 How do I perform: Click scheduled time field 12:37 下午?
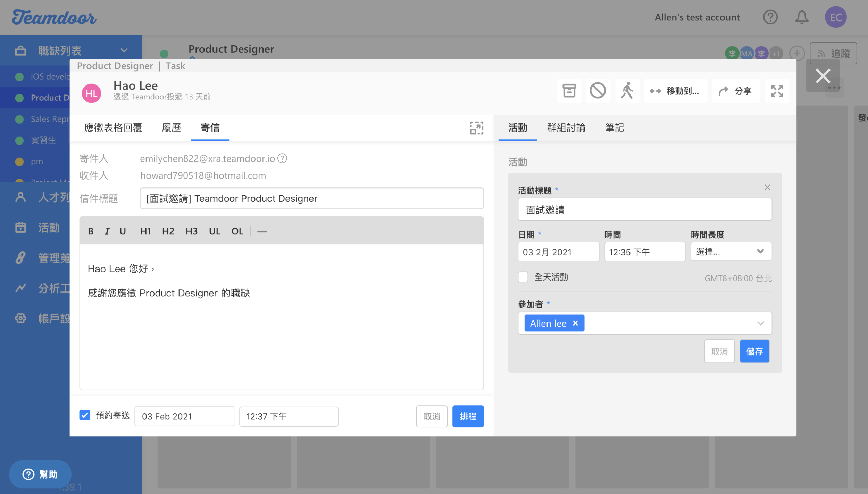point(289,417)
